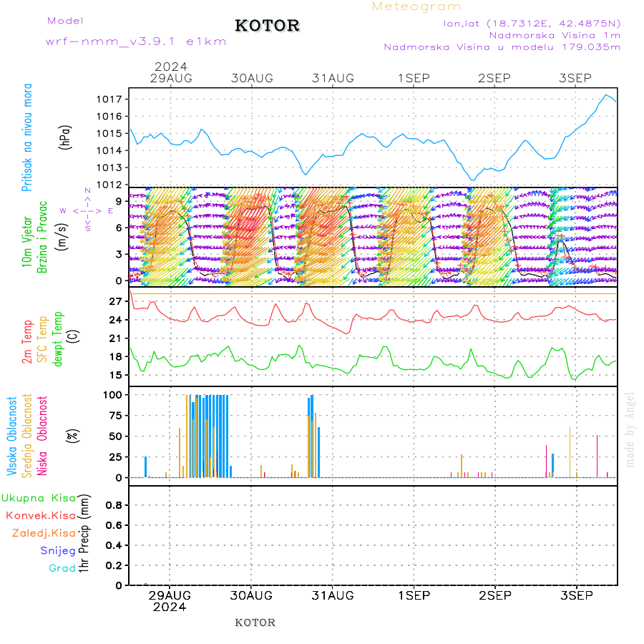The height and width of the screenshot is (644, 644).
Task: Click the 0.4 precipitation tick label
Action: click(x=114, y=545)
